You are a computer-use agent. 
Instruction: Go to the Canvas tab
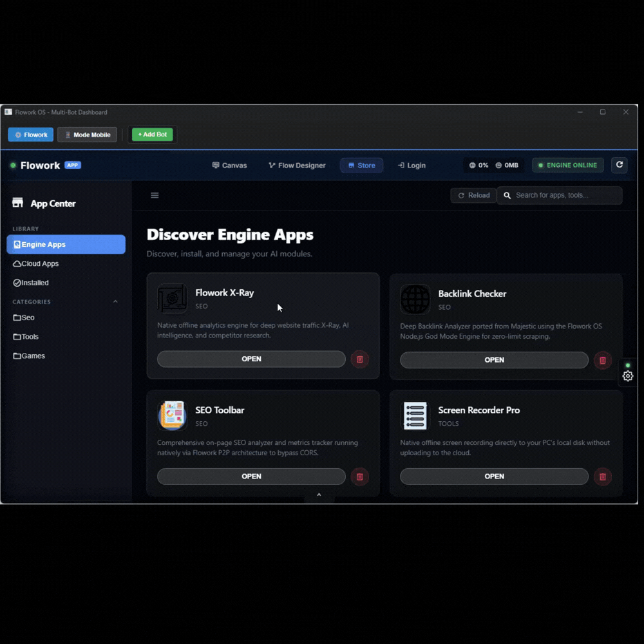229,166
